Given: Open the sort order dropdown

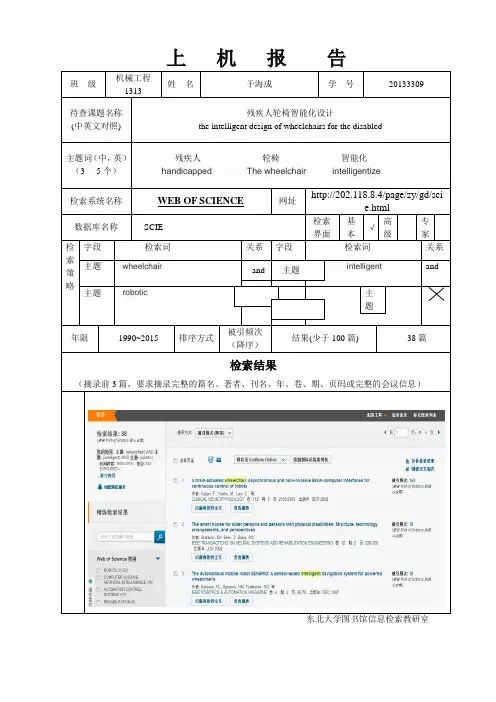Looking at the screenshot, I should coord(214,433).
